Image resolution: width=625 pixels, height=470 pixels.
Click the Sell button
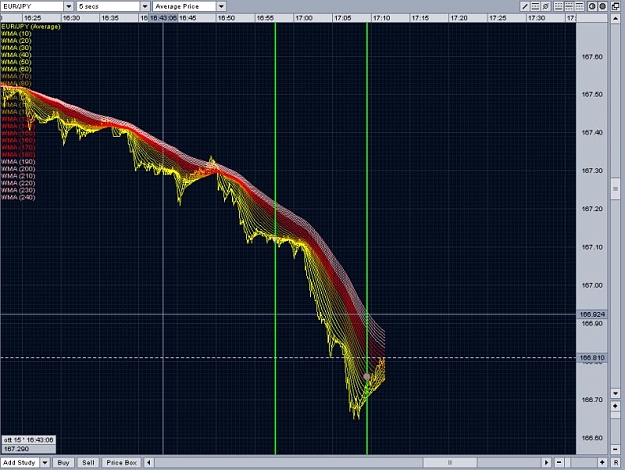point(88,462)
